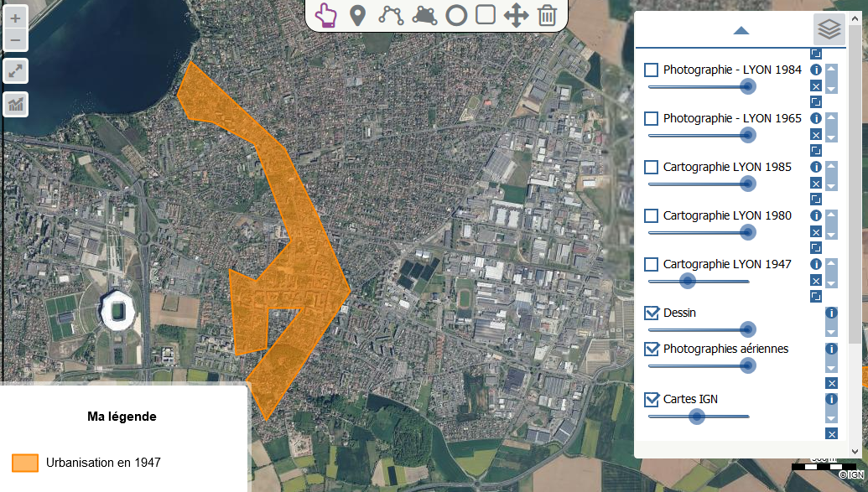The width and height of the screenshot is (868, 492).
Task: Check the Cartographie LYON 1947 checkbox
Action: (652, 264)
